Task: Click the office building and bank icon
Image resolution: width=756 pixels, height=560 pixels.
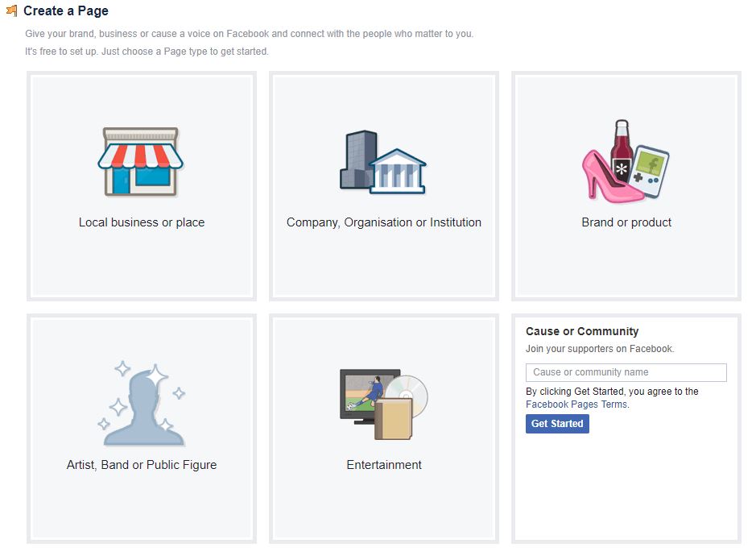Action: pyautogui.click(x=383, y=162)
